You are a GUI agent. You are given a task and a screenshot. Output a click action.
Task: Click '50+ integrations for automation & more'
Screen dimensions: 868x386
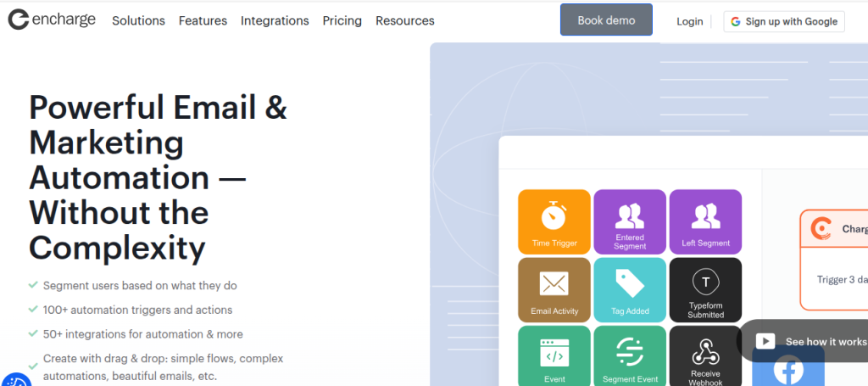(x=142, y=334)
